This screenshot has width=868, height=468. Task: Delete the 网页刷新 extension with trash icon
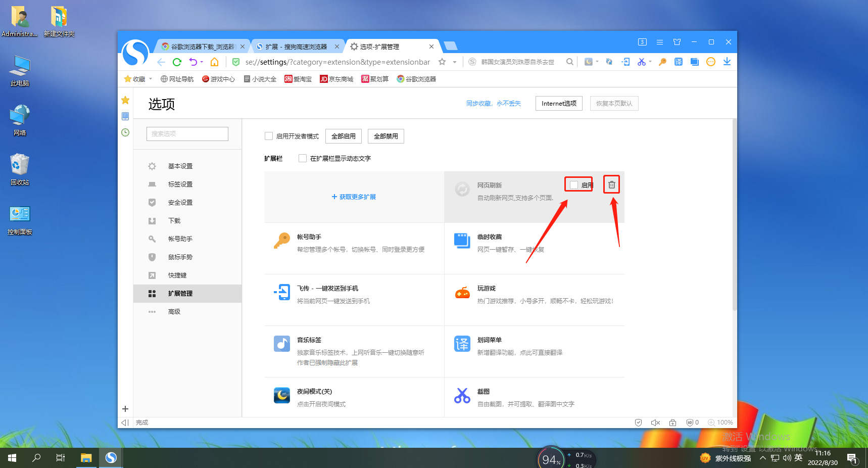(612, 185)
